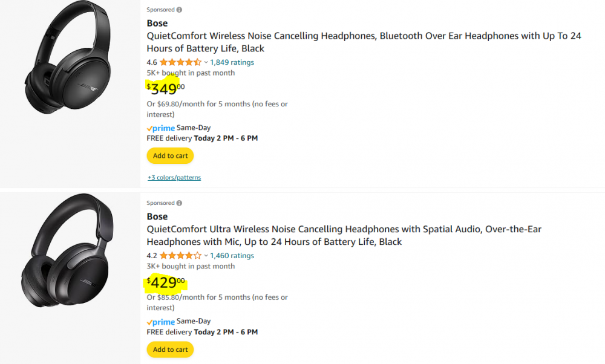Show the +3 colors/patterns options
The height and width of the screenshot is (364, 605).
click(x=174, y=178)
